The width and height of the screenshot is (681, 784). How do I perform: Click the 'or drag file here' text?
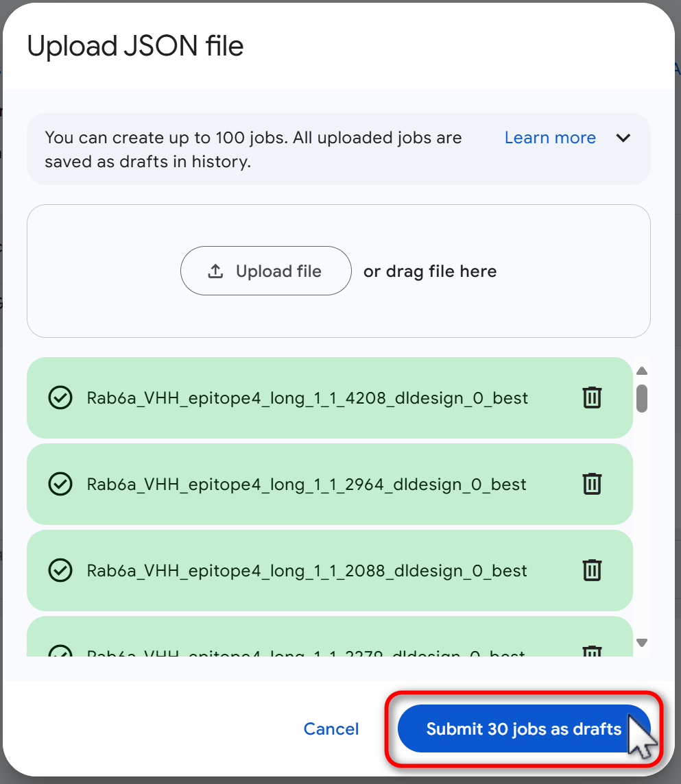pos(430,271)
